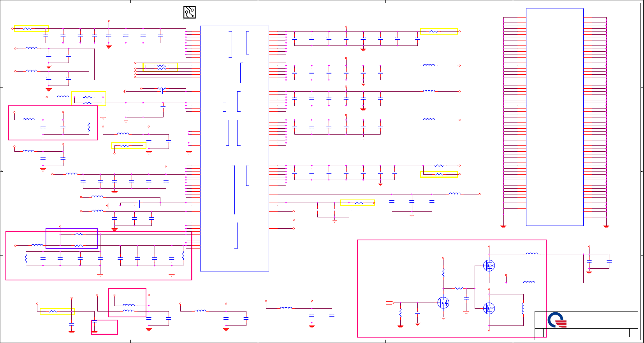Select the red off-page input port symbol
Image resolution: width=644 pixels, height=343 pixels.
[390, 303]
